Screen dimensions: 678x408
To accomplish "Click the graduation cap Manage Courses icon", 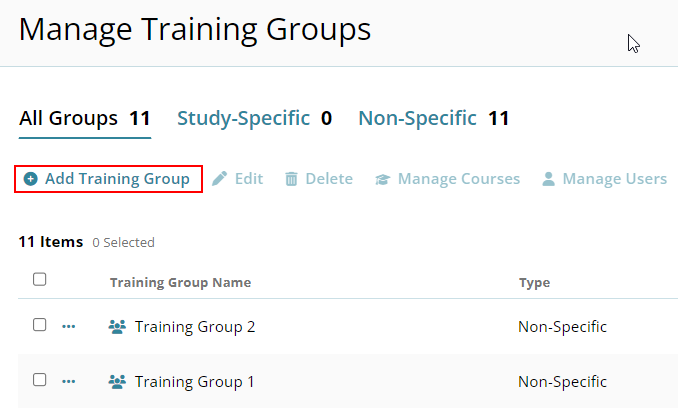I will click(x=382, y=179).
